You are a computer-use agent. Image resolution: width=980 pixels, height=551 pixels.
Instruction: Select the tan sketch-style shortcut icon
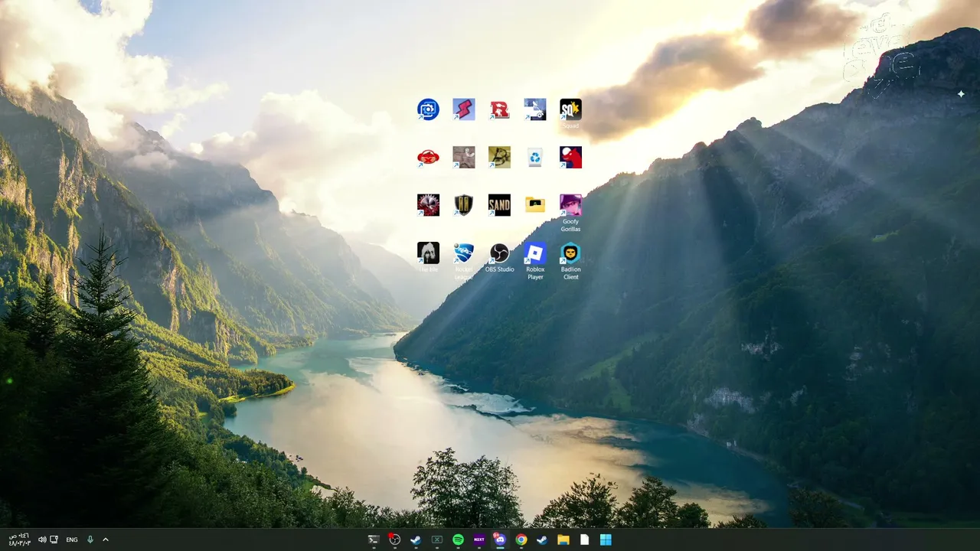click(499, 157)
